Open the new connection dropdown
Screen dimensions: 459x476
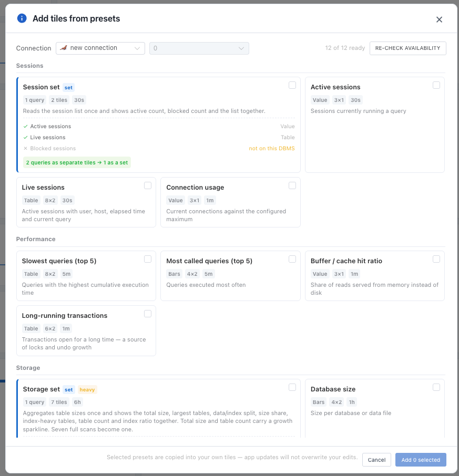tap(100, 48)
